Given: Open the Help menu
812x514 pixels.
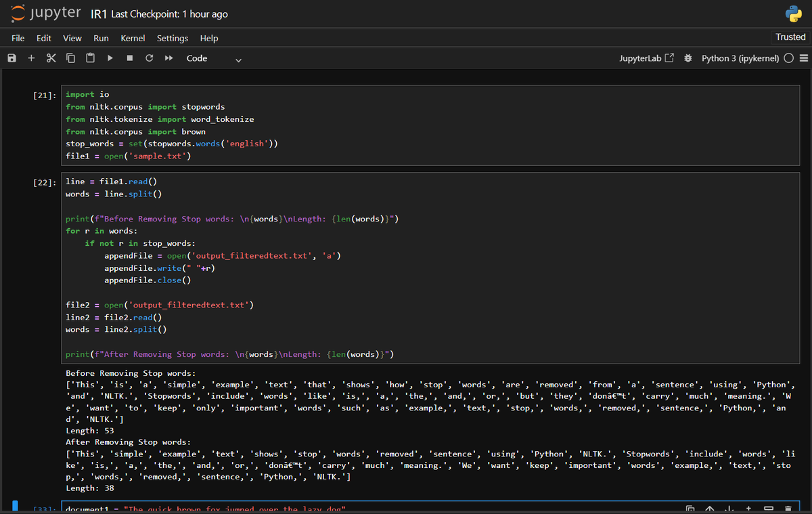Looking at the screenshot, I should click(x=209, y=38).
